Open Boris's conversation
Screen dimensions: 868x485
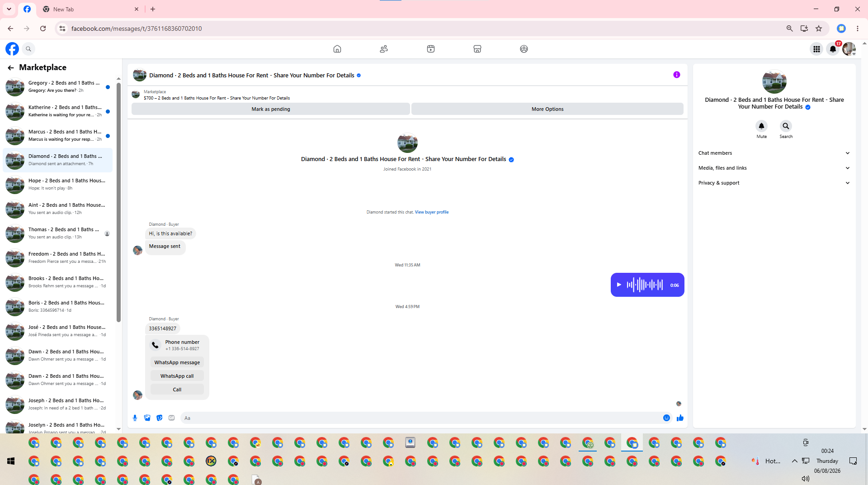pyautogui.click(x=58, y=307)
